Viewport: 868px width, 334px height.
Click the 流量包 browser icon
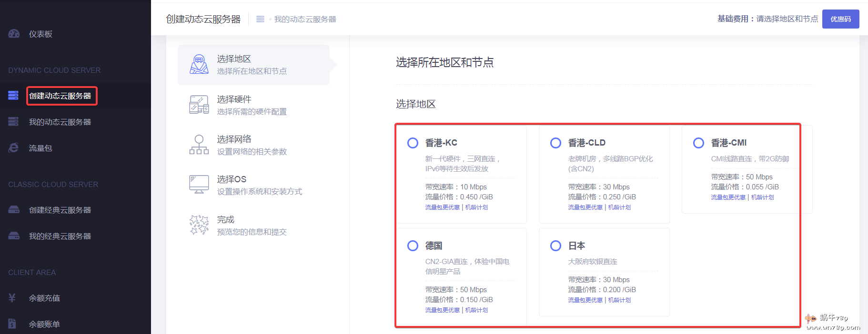13,148
